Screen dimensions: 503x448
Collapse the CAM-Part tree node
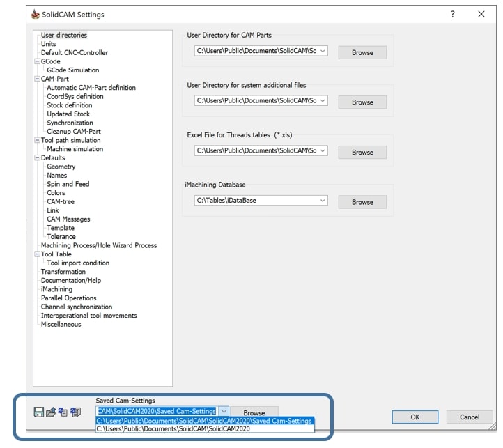coord(38,79)
